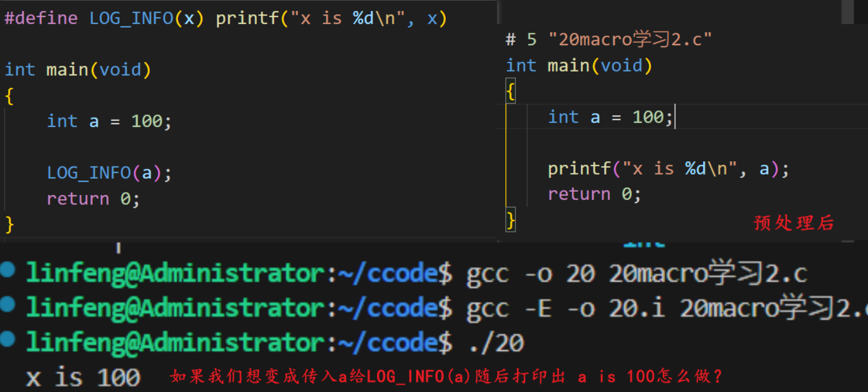Click the printf line in preprocessed output
The height and width of the screenshot is (392, 868).
667,168
